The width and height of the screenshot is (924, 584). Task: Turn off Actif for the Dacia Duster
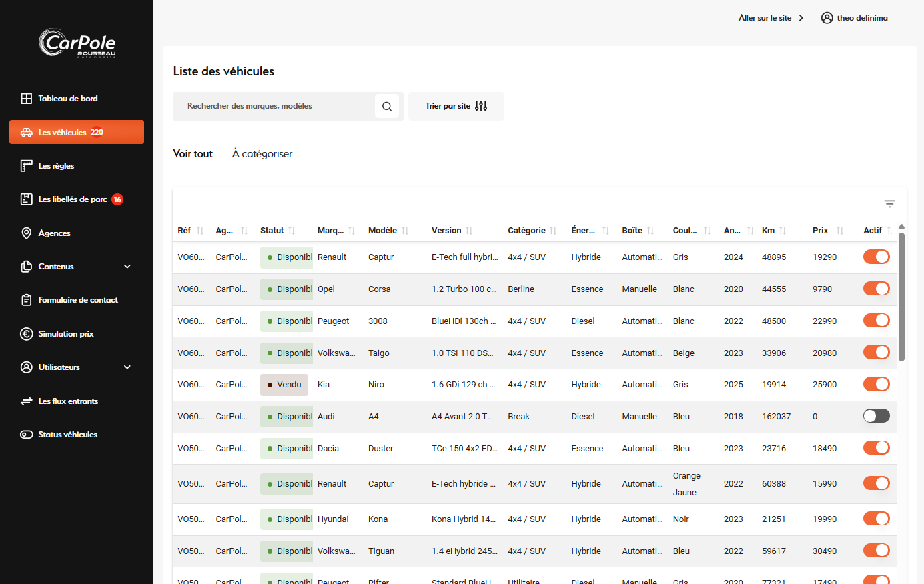pyautogui.click(x=877, y=448)
